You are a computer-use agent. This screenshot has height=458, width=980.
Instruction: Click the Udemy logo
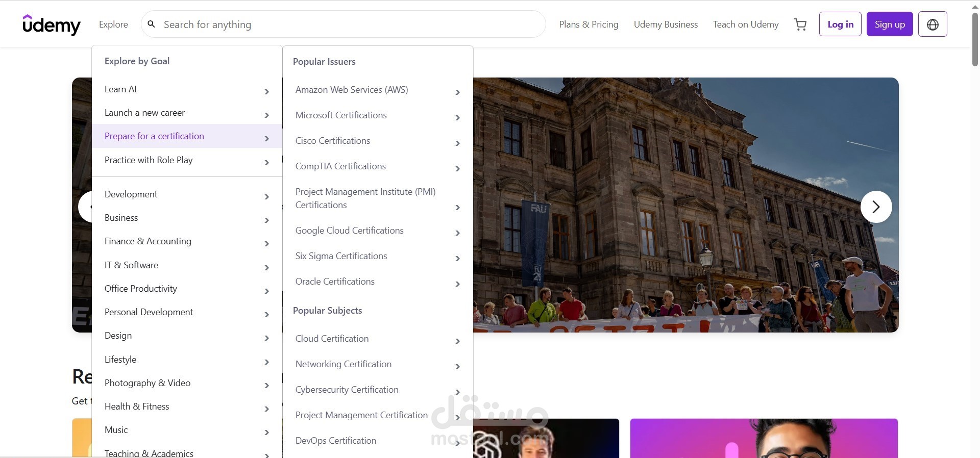[x=52, y=24]
